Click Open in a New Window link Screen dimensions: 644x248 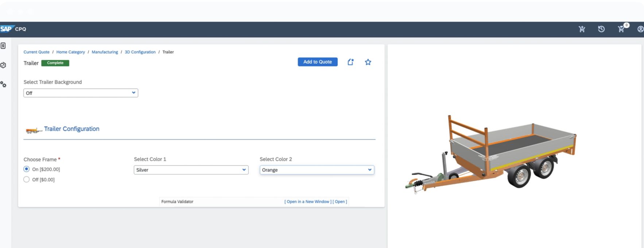[x=308, y=202]
